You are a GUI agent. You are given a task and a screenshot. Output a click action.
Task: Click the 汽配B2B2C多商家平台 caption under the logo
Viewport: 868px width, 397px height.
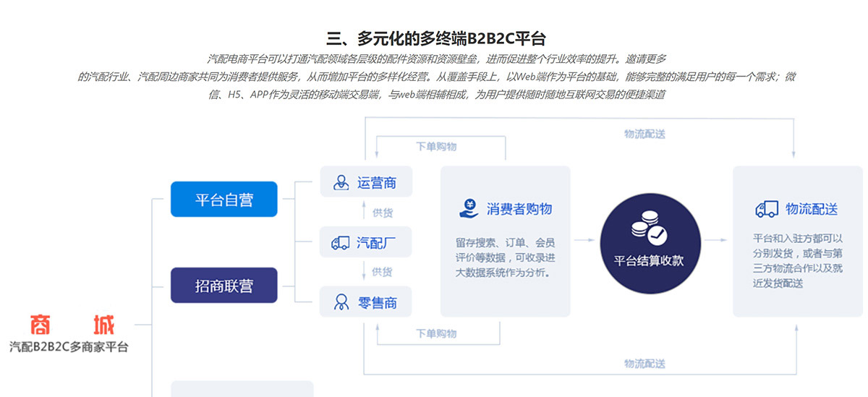pos(69,347)
